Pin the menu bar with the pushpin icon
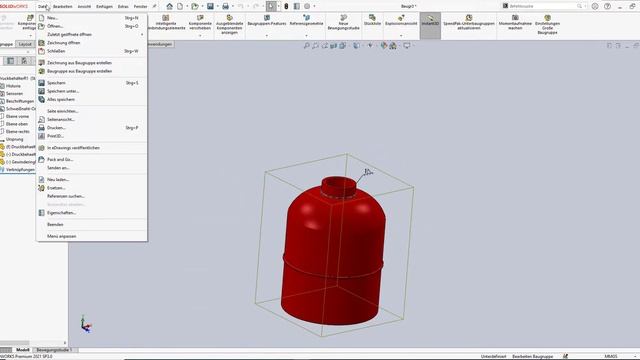This screenshot has width=640, height=360. pyautogui.click(x=154, y=6)
